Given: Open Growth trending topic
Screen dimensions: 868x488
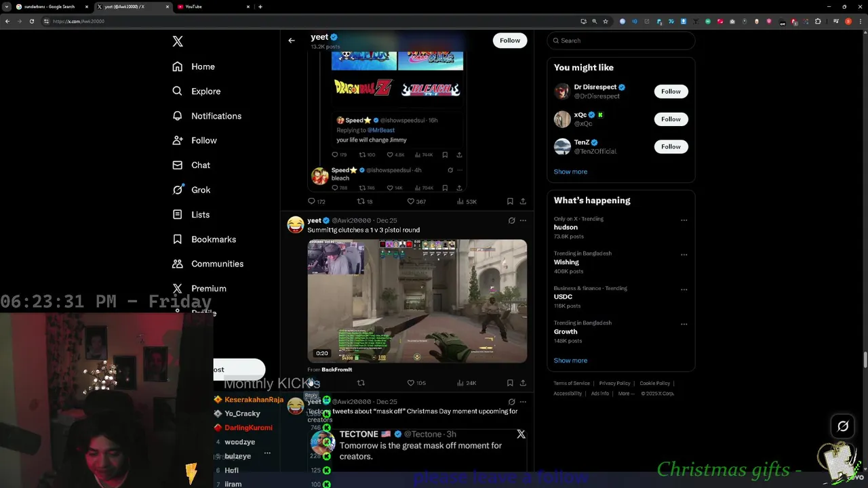Looking at the screenshot, I should pyautogui.click(x=566, y=331).
